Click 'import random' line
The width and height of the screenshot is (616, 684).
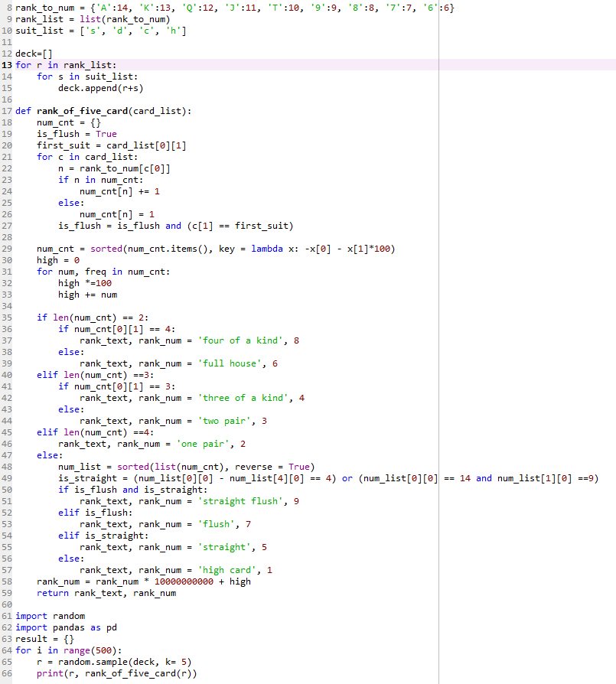[x=51, y=616]
